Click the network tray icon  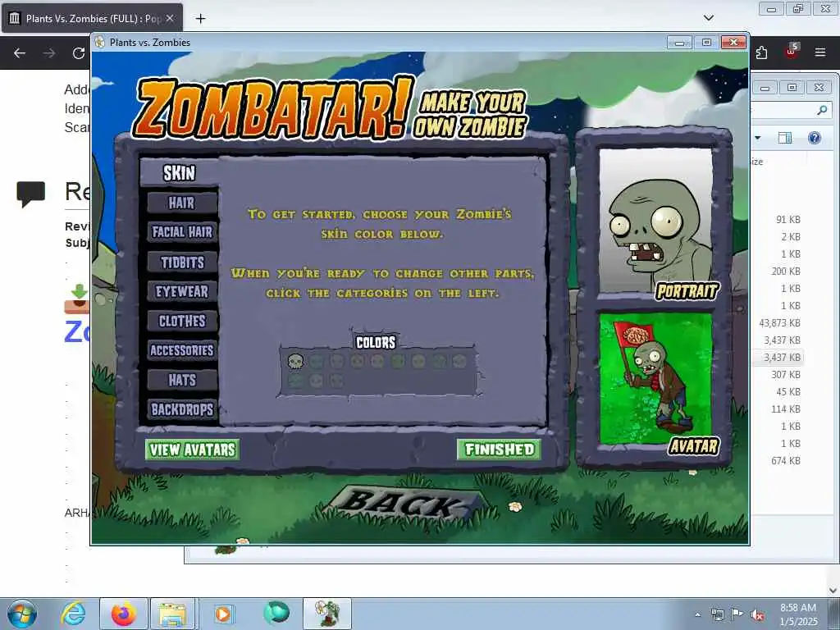tap(717, 614)
